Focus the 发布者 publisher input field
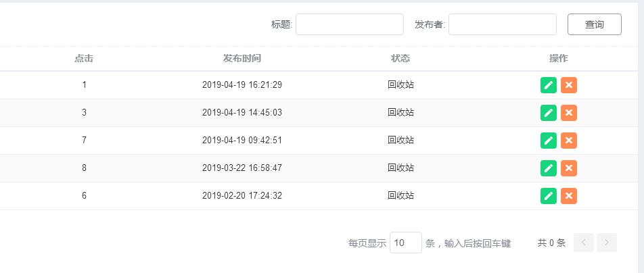Image resolution: width=644 pixels, height=273 pixels. tap(502, 24)
